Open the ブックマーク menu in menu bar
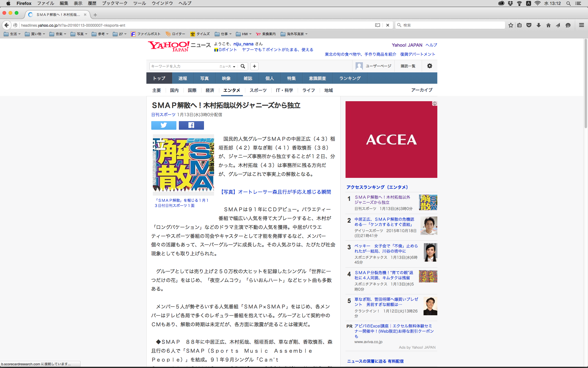This screenshot has width=588, height=368. (115, 3)
